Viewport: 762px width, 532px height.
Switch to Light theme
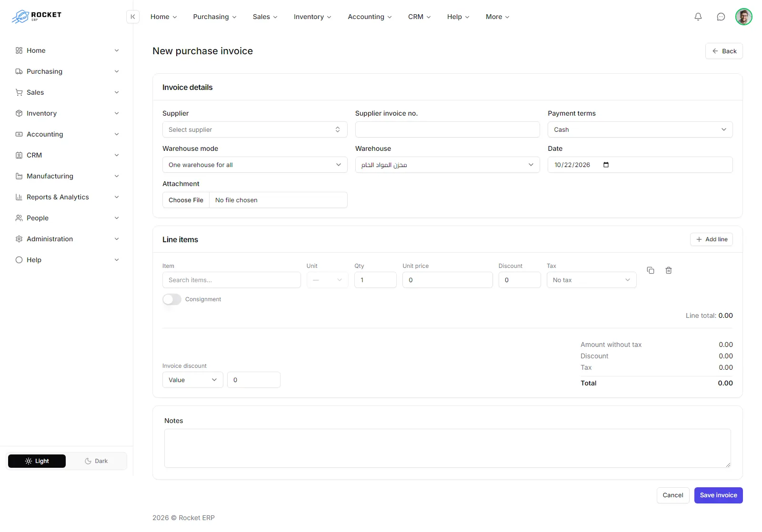[37, 461]
